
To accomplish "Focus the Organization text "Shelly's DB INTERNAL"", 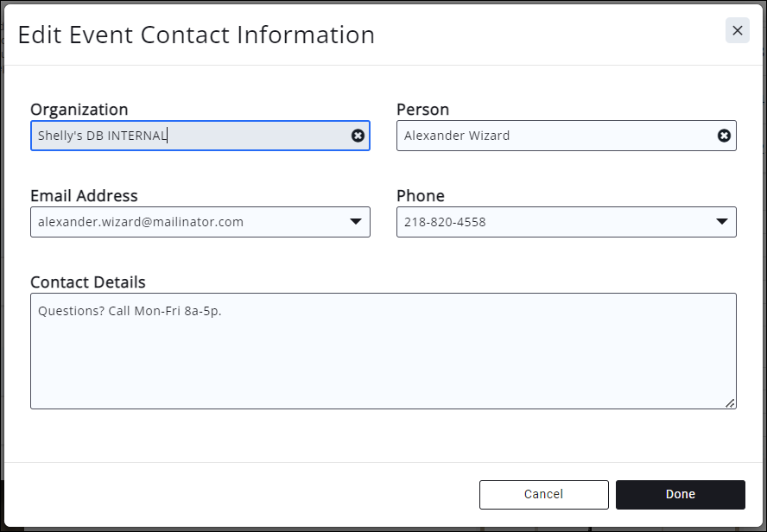I will (103, 136).
